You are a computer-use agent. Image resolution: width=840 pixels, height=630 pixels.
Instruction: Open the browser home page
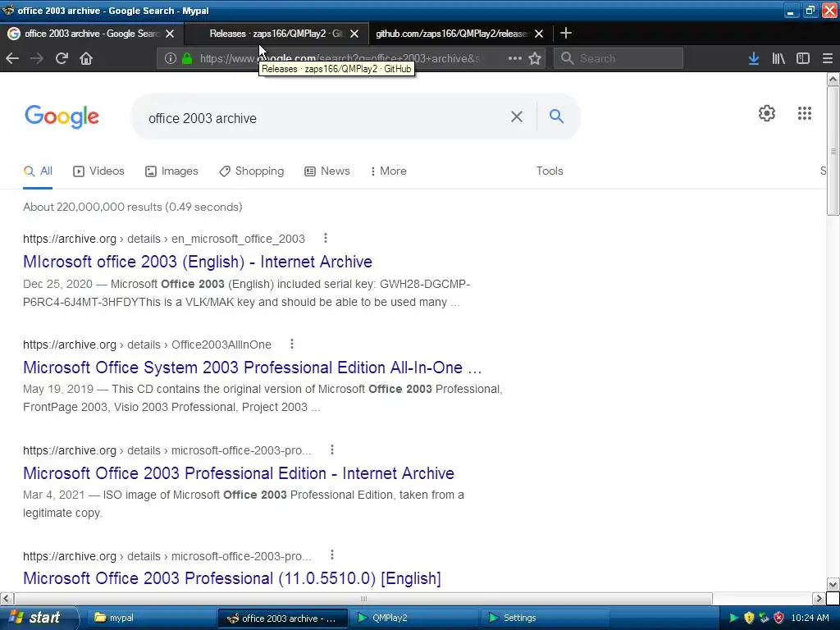pos(86,58)
